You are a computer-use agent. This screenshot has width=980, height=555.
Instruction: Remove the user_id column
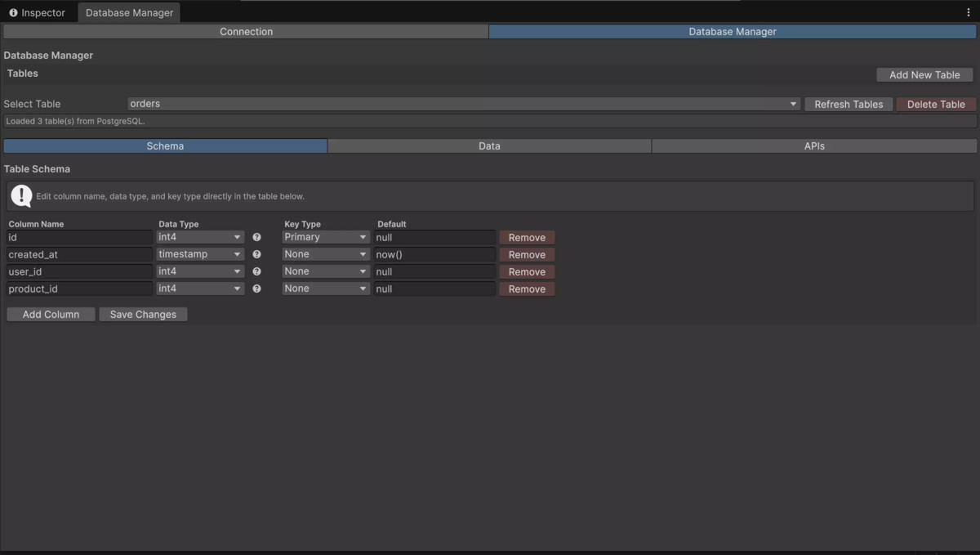click(x=527, y=271)
